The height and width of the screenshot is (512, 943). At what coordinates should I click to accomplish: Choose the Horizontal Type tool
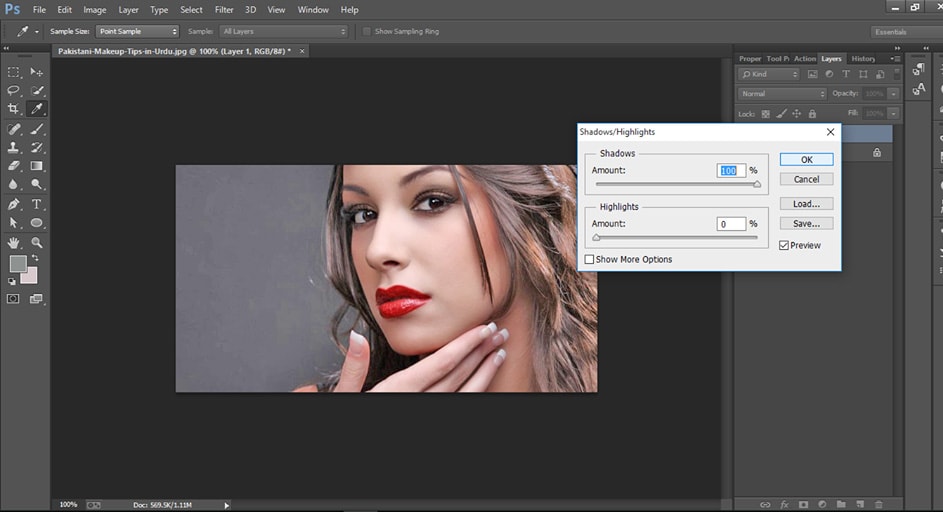coord(37,204)
